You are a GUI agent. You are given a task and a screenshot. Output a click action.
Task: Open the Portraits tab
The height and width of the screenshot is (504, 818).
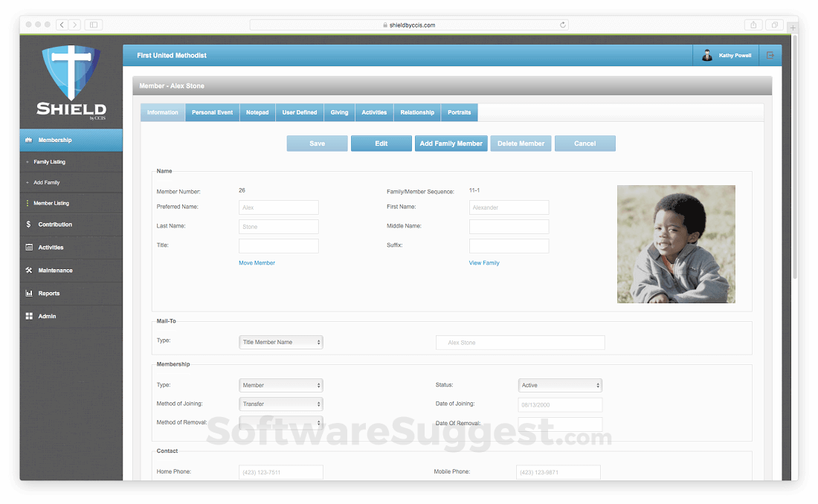click(x=459, y=112)
